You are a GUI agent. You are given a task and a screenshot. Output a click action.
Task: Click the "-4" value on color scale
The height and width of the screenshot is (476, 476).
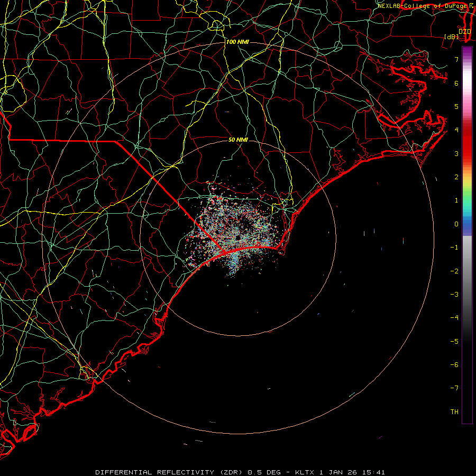[x=454, y=318]
